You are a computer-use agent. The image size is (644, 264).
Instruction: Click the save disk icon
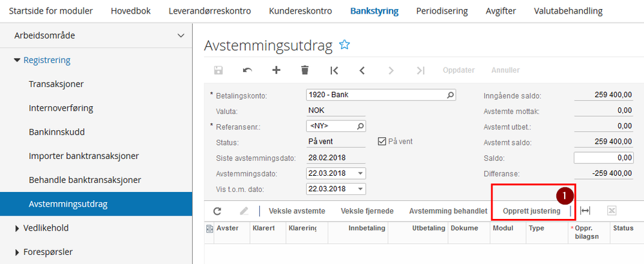pos(219,70)
